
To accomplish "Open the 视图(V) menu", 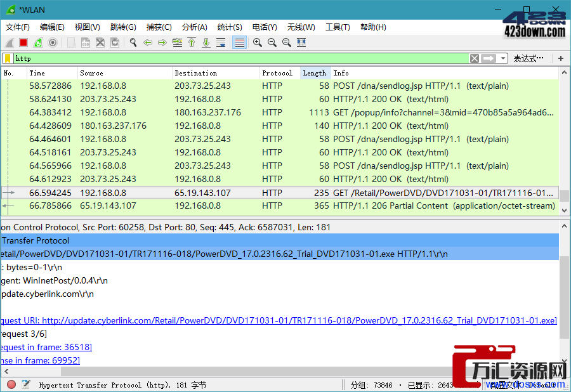I will pyautogui.click(x=88, y=27).
